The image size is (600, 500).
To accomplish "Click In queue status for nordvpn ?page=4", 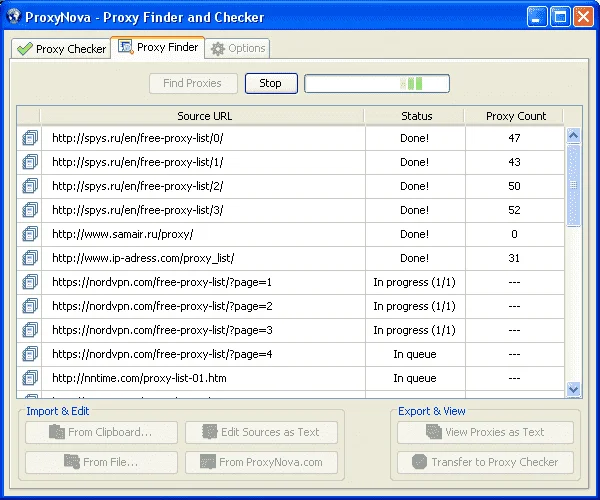I will click(415, 354).
